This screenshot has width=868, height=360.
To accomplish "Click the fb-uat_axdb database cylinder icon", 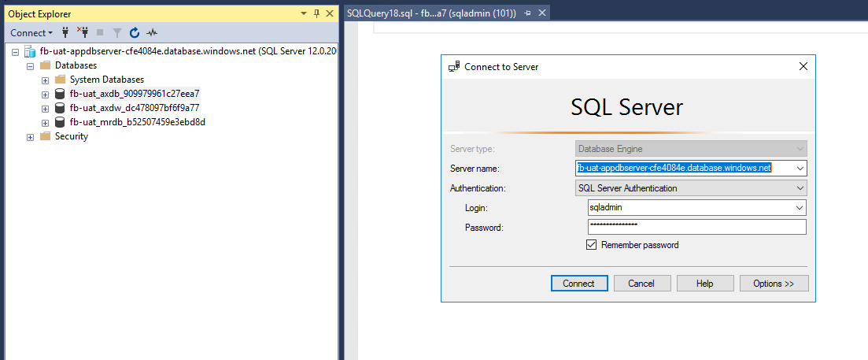I will [61, 94].
